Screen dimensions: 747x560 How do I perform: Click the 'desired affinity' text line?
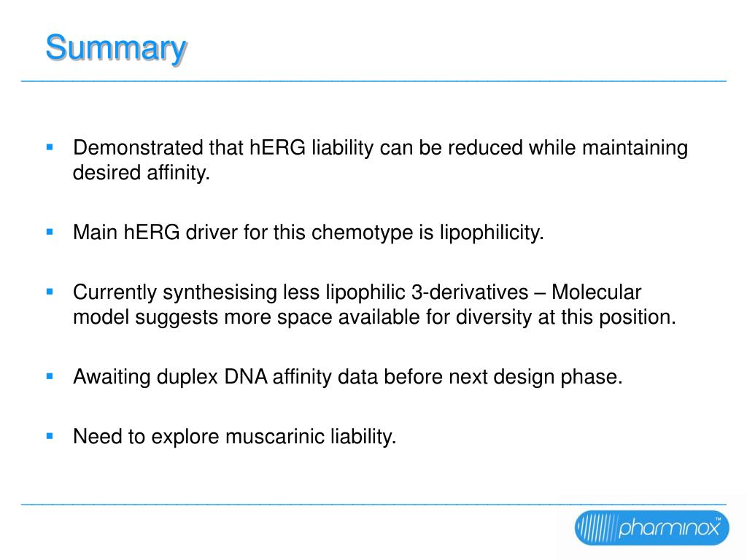coord(142,172)
